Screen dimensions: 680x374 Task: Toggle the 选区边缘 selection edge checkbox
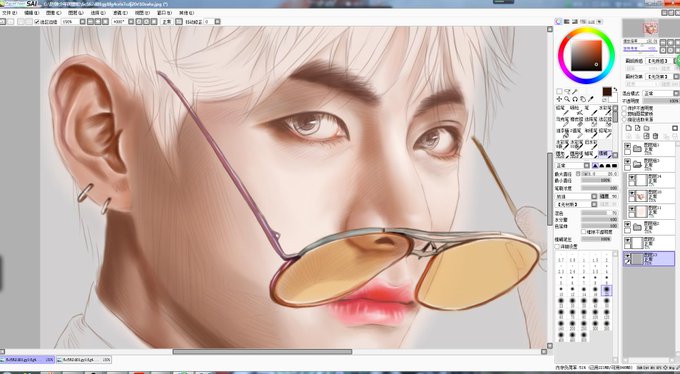[37, 22]
